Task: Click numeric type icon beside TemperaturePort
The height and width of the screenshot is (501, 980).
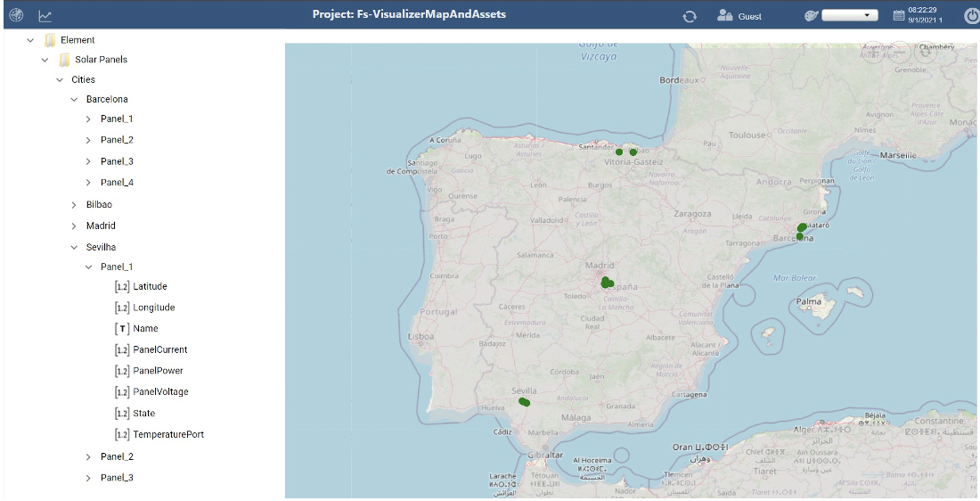Action: click(122, 435)
